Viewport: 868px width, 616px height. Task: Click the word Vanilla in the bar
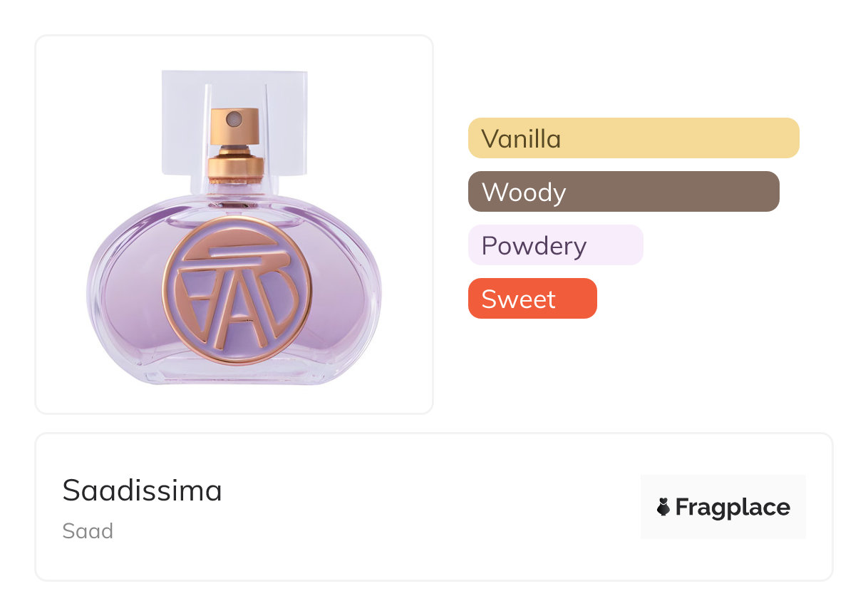tap(521, 138)
